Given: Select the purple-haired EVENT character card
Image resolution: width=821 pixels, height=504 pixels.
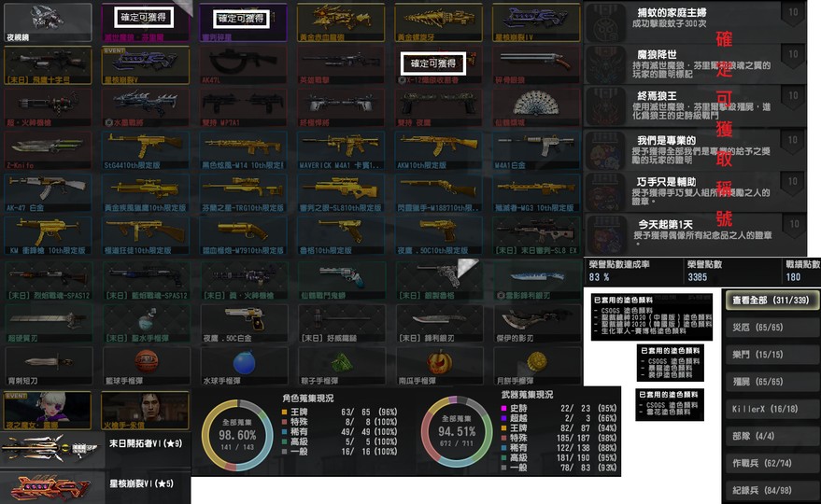Looking at the screenshot, I should pos(48,411).
